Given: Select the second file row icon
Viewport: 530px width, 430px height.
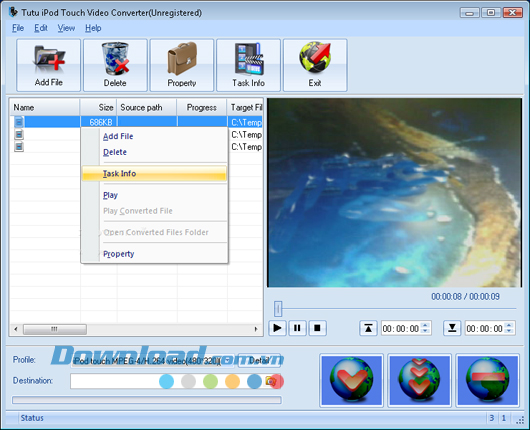Looking at the screenshot, I should pos(19,134).
